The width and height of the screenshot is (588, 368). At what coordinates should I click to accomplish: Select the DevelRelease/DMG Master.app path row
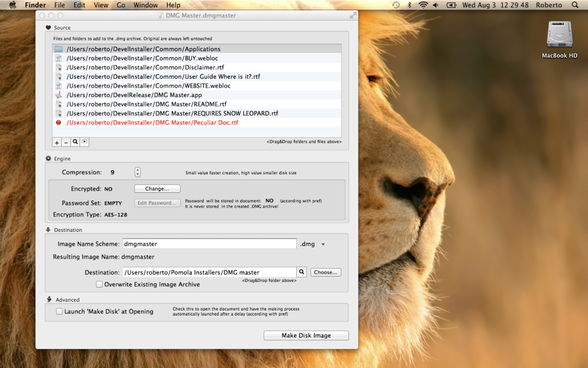[x=197, y=95]
